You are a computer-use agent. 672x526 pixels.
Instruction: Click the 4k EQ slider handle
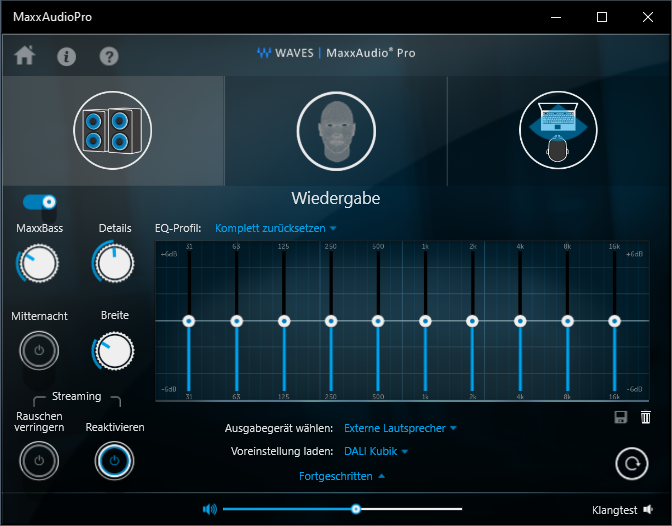pyautogui.click(x=520, y=321)
